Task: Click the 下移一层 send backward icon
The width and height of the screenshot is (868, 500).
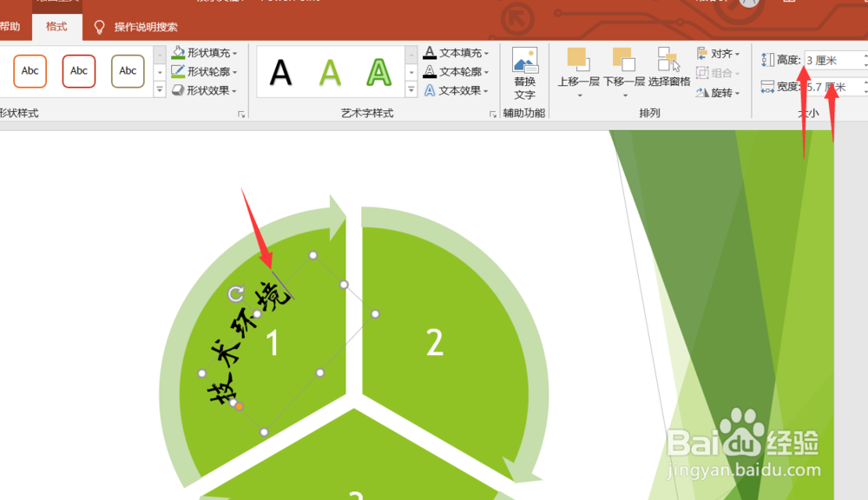Action: coord(623,59)
